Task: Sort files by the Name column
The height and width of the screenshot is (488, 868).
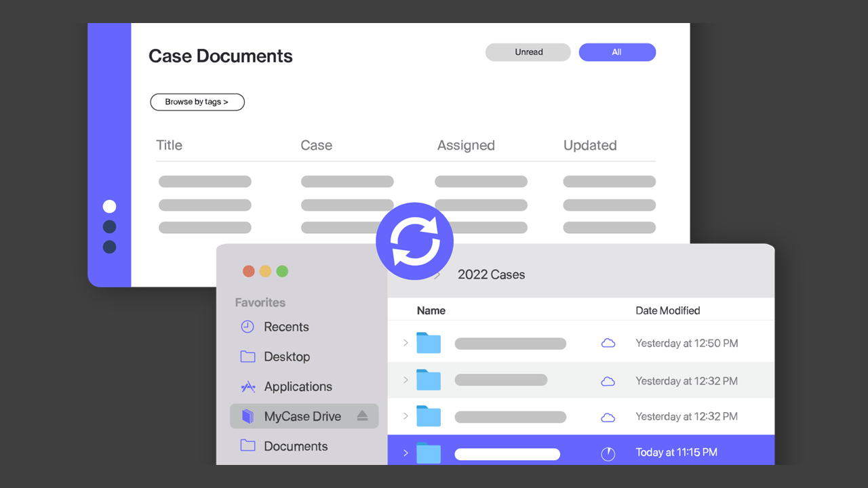Action: [x=431, y=310]
